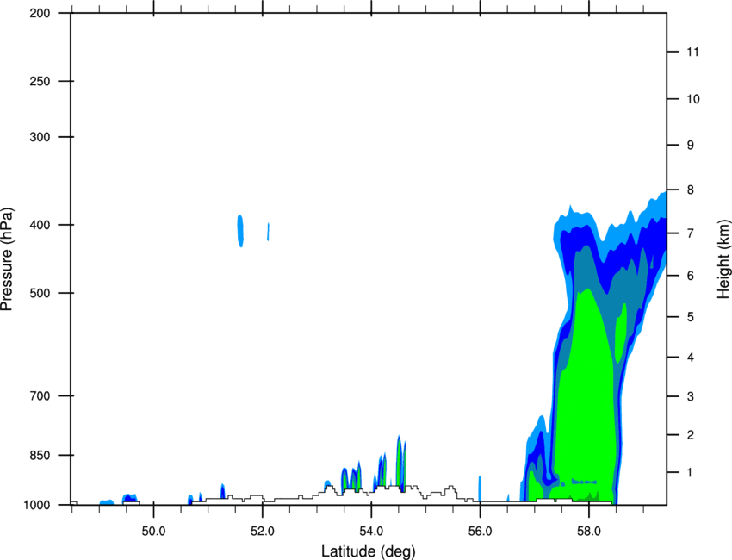The width and height of the screenshot is (732, 560).
Task: Pick the 2 km height label
Action: 691,435
